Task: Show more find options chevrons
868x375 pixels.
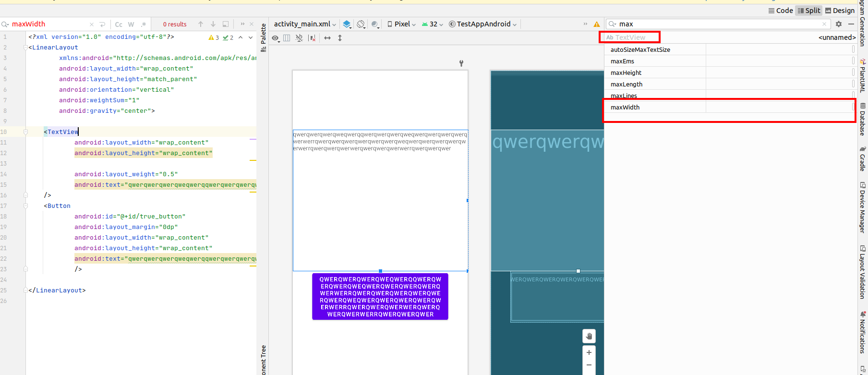Action: coord(242,24)
